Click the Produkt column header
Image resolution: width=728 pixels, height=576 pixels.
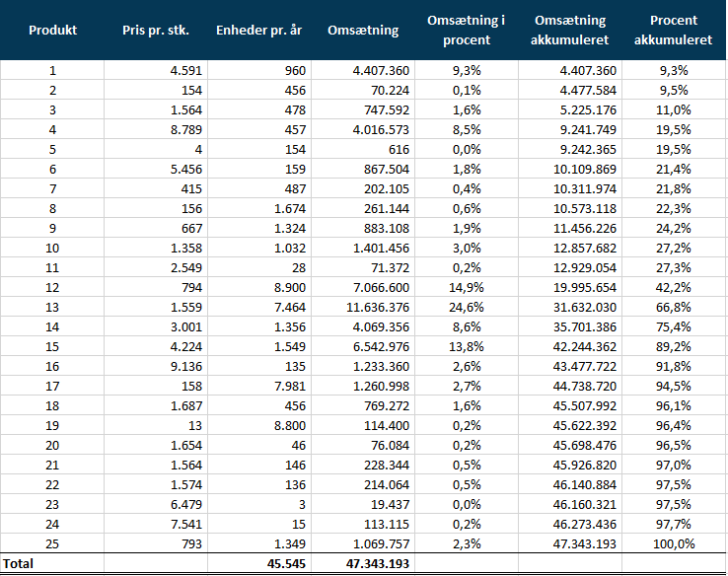click(x=52, y=31)
